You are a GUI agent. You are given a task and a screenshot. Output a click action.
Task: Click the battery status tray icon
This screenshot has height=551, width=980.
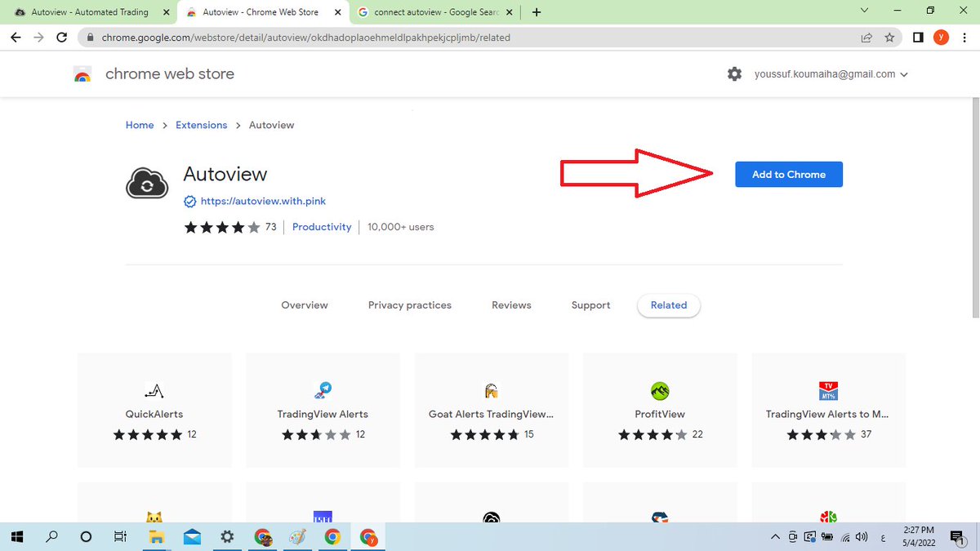[x=827, y=537]
